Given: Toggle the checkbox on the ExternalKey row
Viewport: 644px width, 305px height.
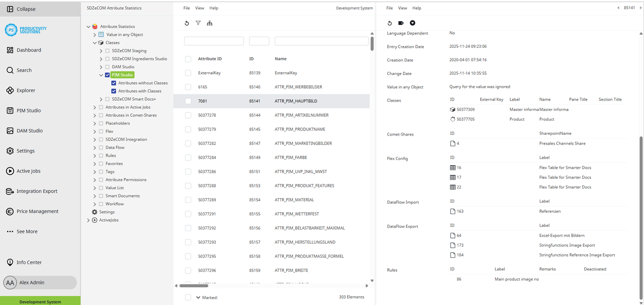Looking at the screenshot, I should tap(188, 73).
